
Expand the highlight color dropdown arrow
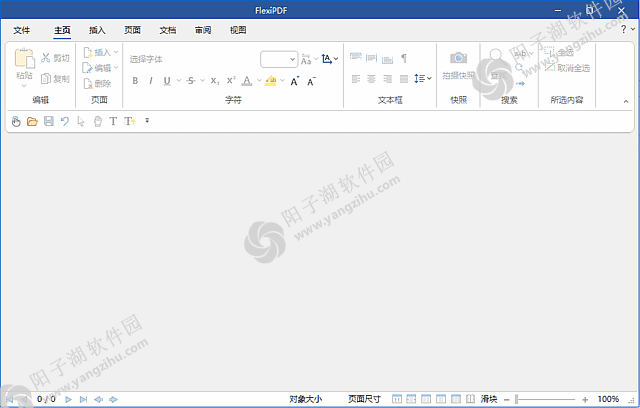tap(282, 80)
